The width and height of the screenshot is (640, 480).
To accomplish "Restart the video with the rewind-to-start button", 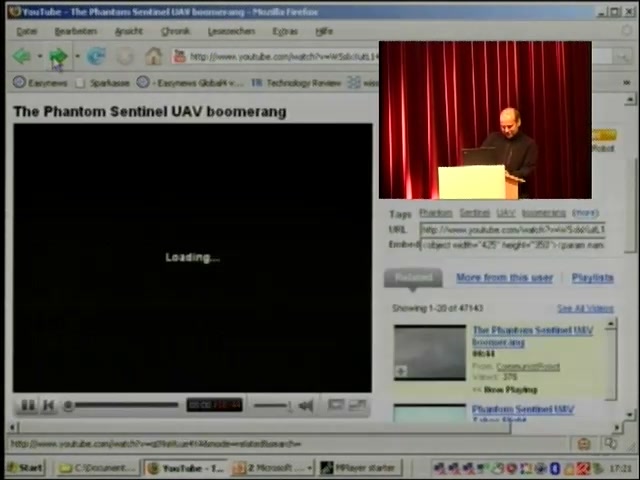I will pos(49,405).
